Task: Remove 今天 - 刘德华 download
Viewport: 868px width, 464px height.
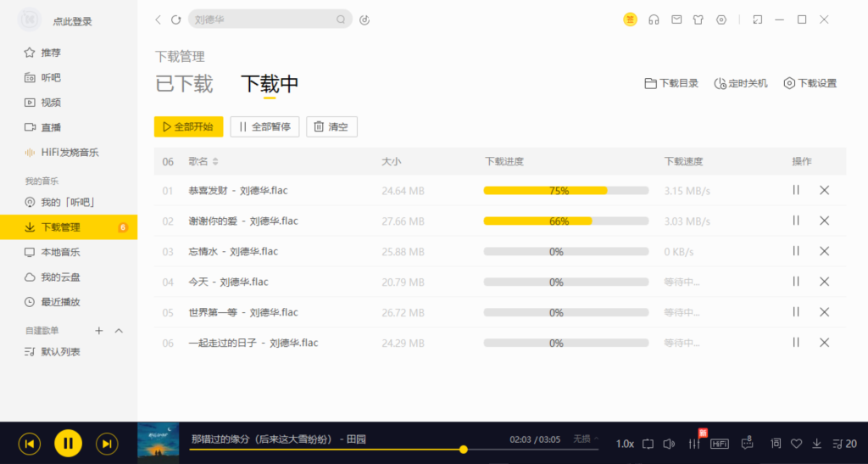Action: 824,282
